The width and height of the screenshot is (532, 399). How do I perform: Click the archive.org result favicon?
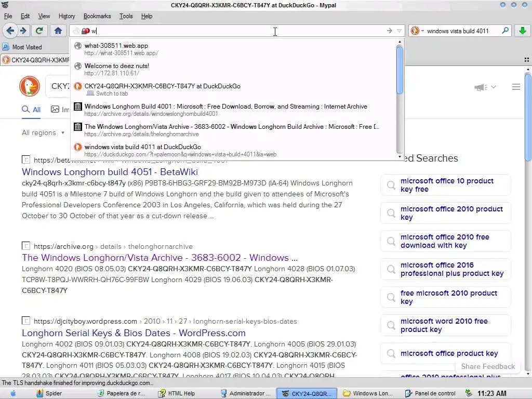click(26, 246)
